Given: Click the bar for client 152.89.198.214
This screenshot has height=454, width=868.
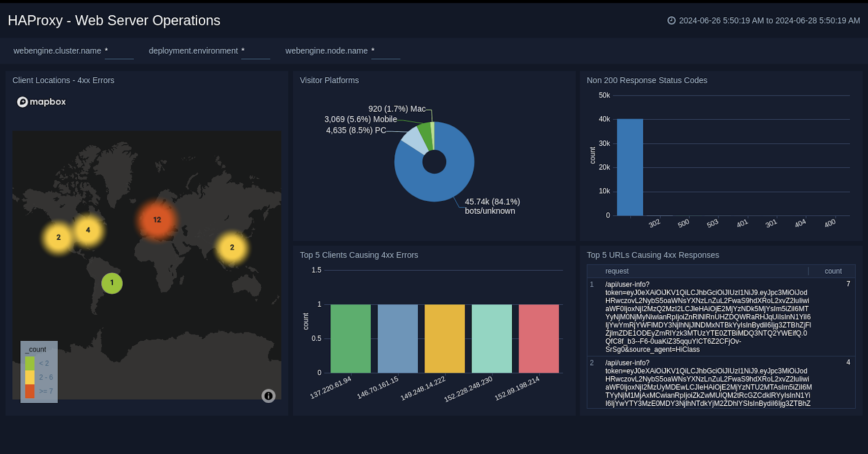Looking at the screenshot, I should pos(539,339).
